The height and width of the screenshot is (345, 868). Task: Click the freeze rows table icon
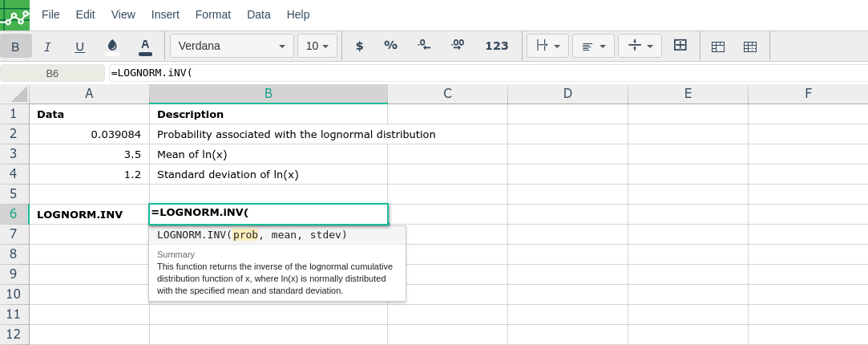718,47
